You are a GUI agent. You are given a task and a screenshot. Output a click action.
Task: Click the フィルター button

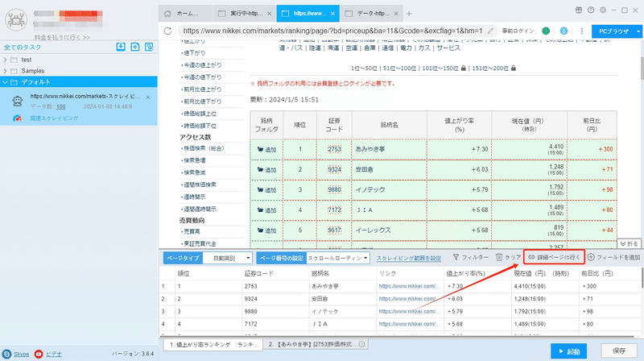click(x=471, y=257)
